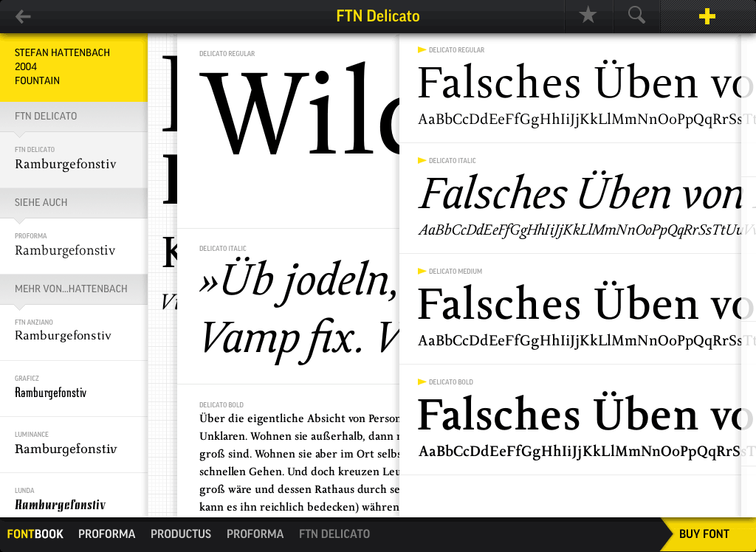Open the search magnifier icon

click(x=636, y=15)
